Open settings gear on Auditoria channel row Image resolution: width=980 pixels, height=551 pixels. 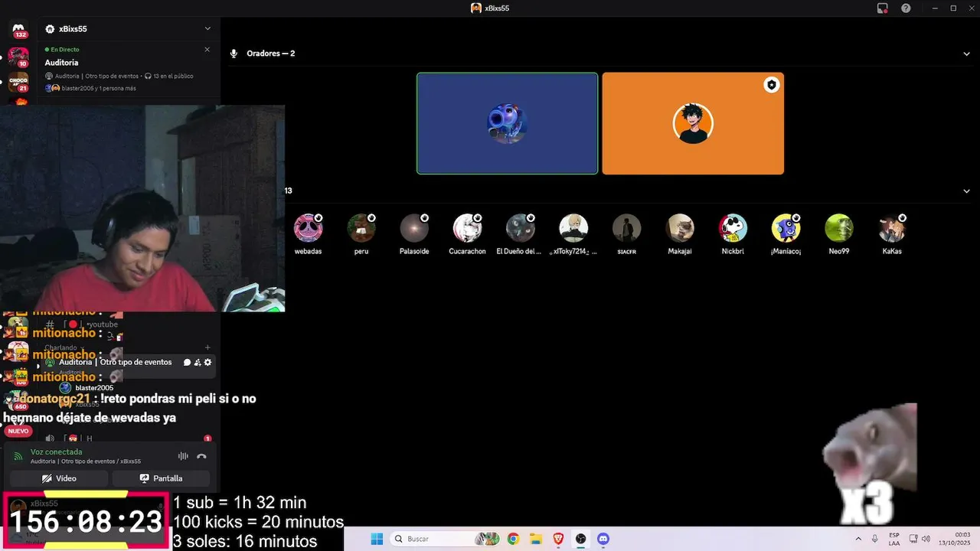click(x=207, y=362)
